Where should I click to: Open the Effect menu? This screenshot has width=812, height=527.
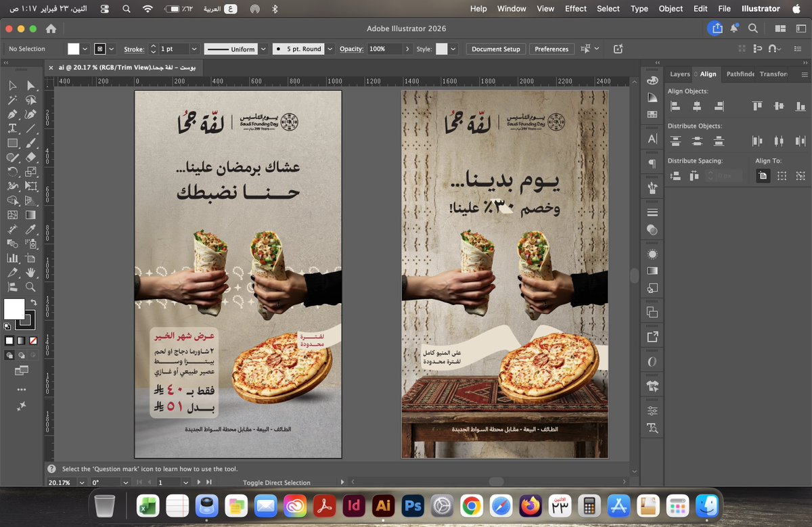[x=576, y=9]
